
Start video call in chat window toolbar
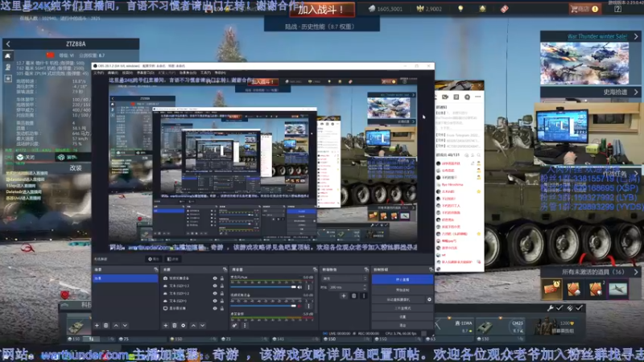pyautogui.click(x=445, y=97)
